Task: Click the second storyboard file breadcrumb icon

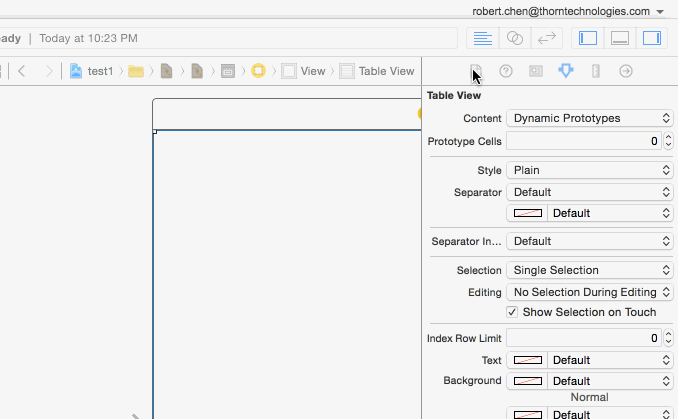Action: tap(197, 71)
